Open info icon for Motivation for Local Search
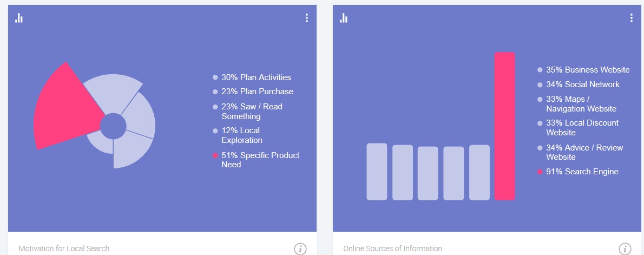Image resolution: width=644 pixels, height=255 pixels. (x=300, y=249)
